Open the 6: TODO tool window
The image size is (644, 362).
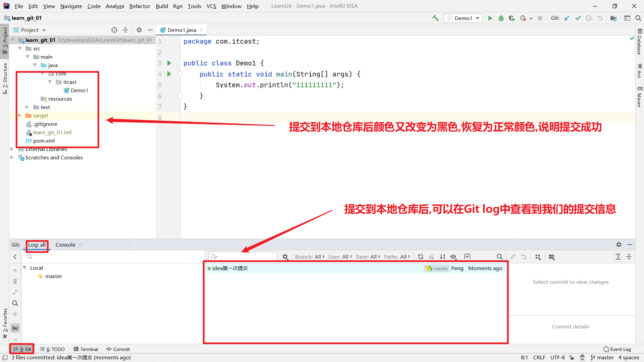coord(52,349)
